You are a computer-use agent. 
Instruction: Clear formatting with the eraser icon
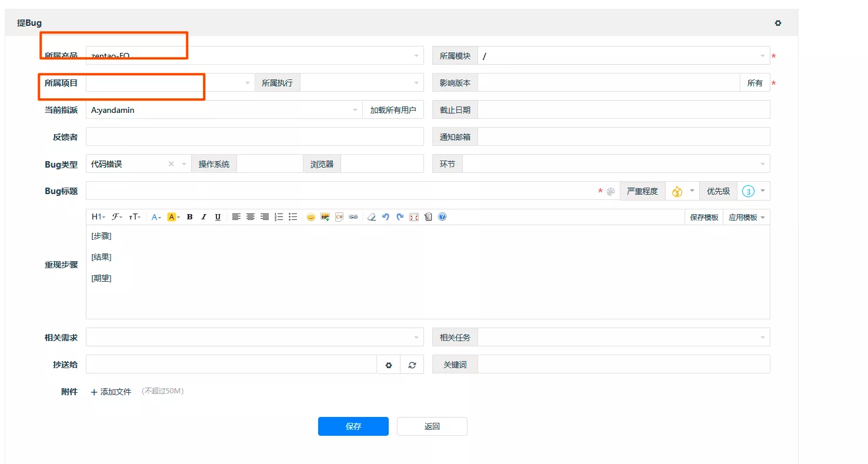coord(372,217)
